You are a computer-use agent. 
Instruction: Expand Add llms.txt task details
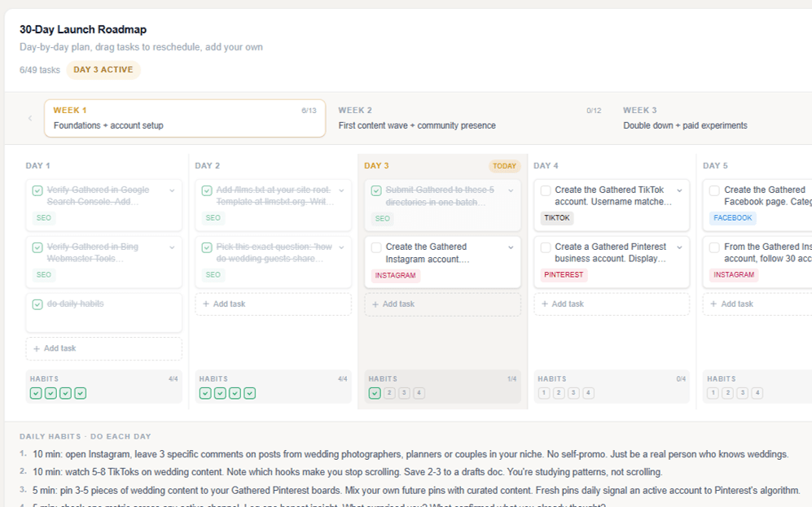click(x=341, y=190)
